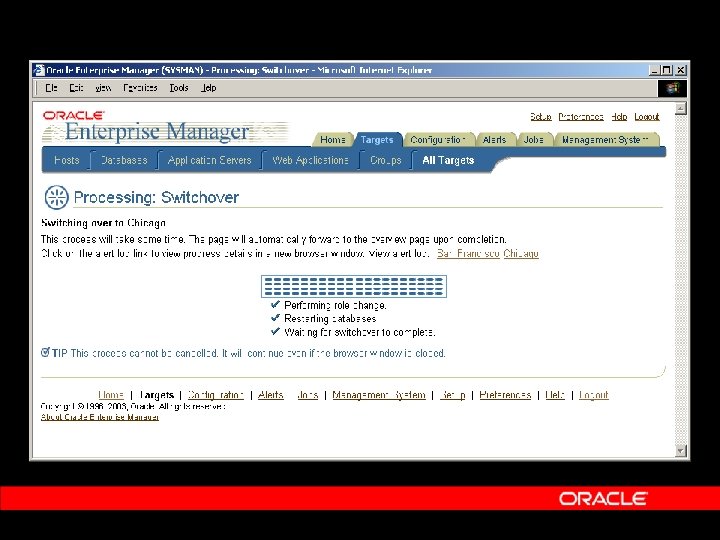Select the Targets tab
This screenshot has width=720, height=540.
(x=377, y=140)
